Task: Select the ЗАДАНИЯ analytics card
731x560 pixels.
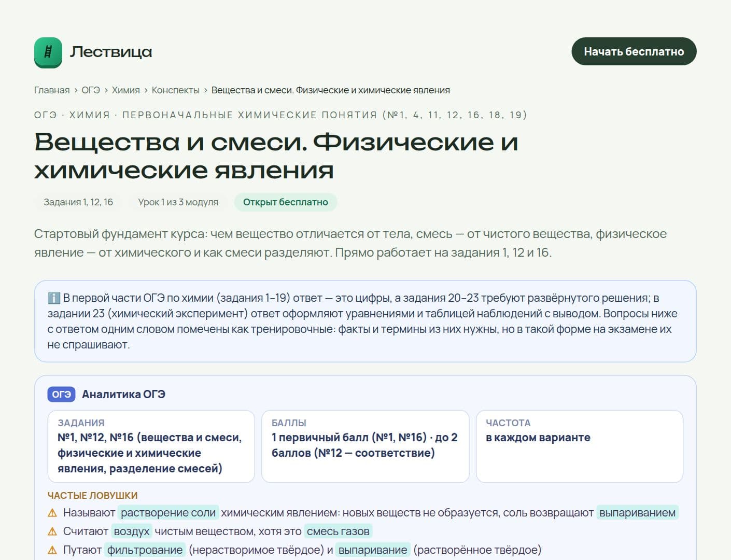Action: 151,446
